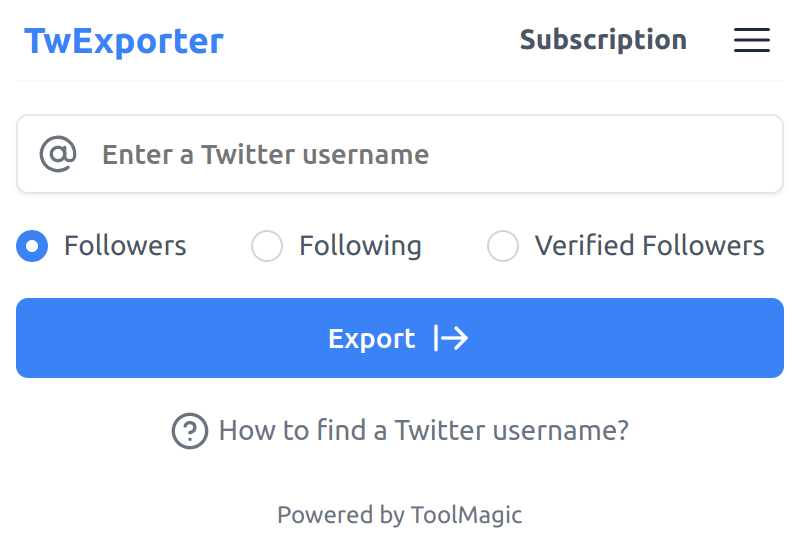Screen dimensions: 800x547
Task: Click the circled question mark help icon
Action: click(x=190, y=431)
